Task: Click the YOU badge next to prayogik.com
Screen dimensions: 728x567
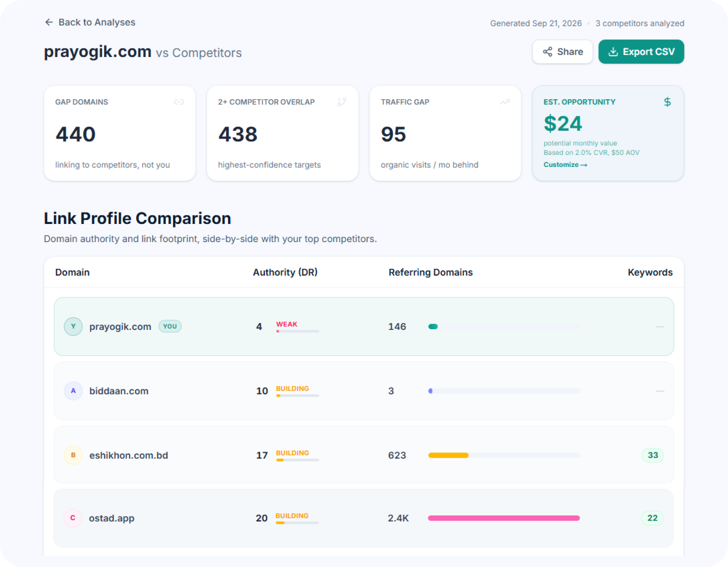Action: click(x=170, y=326)
